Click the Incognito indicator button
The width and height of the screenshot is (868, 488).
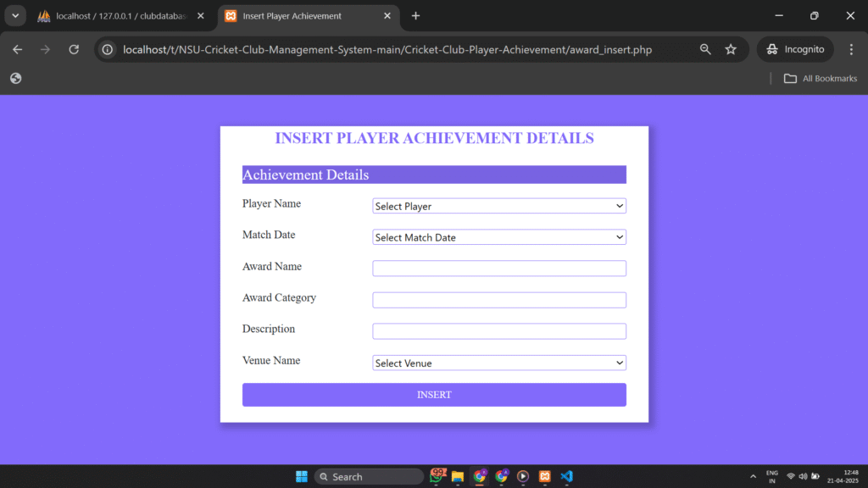tap(795, 49)
